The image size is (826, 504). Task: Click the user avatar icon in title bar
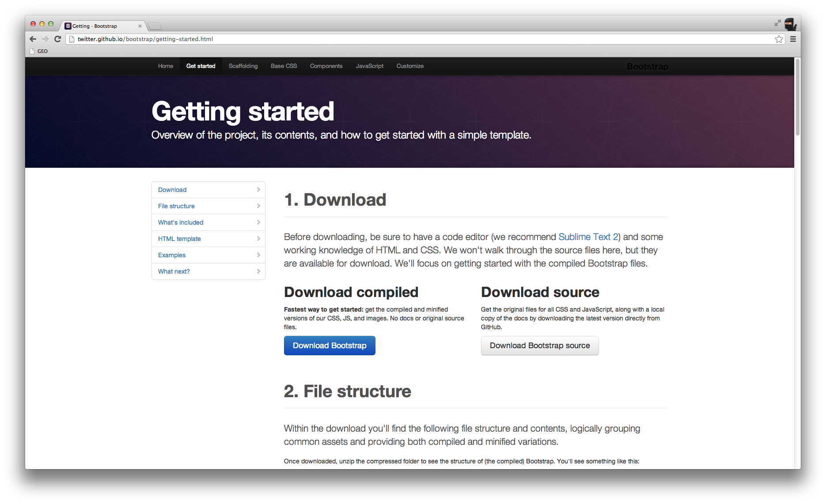[x=790, y=24]
